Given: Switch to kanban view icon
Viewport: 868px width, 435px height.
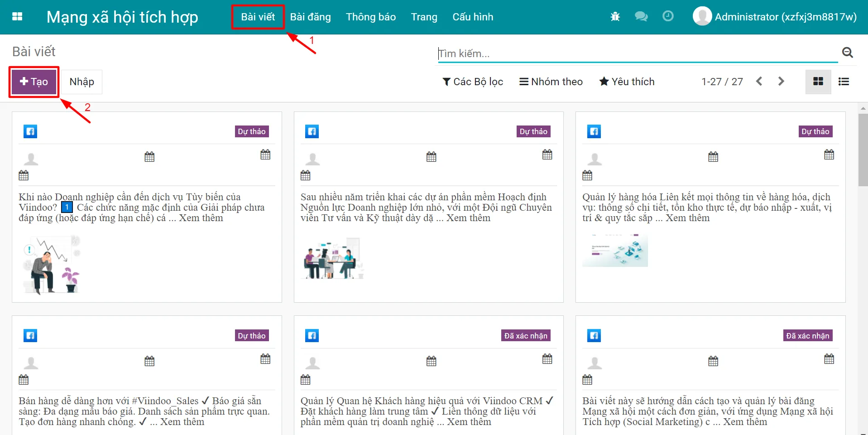Looking at the screenshot, I should (818, 82).
